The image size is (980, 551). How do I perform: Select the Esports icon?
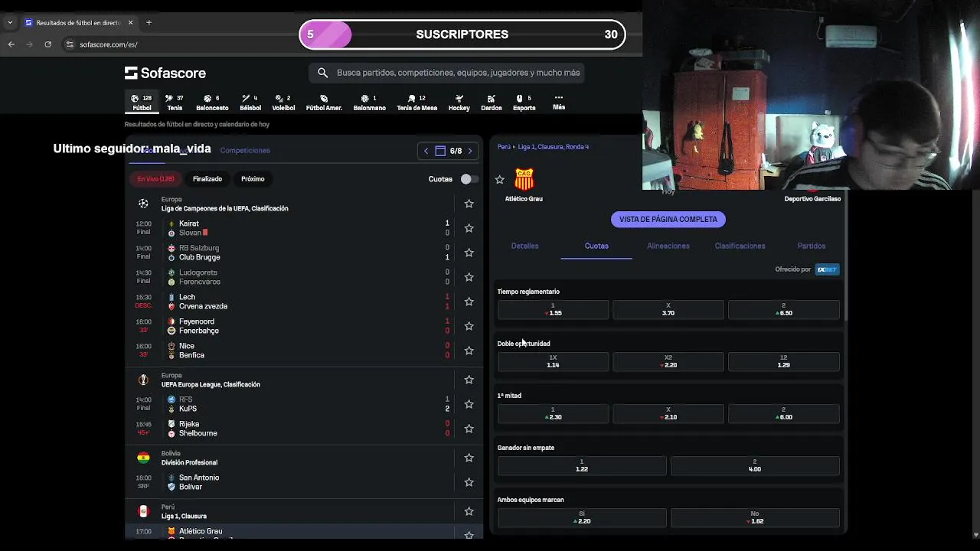pyautogui.click(x=524, y=103)
